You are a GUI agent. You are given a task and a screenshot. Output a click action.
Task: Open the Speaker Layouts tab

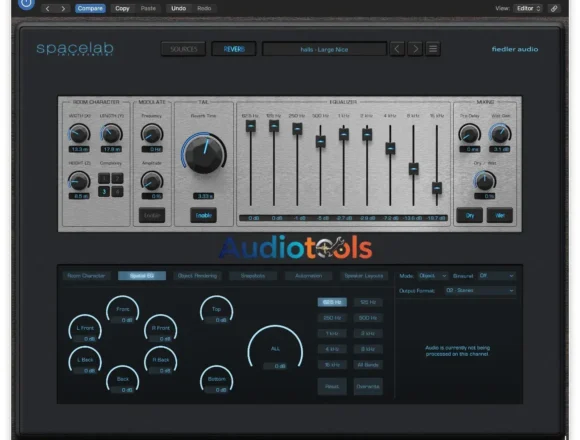(x=364, y=276)
